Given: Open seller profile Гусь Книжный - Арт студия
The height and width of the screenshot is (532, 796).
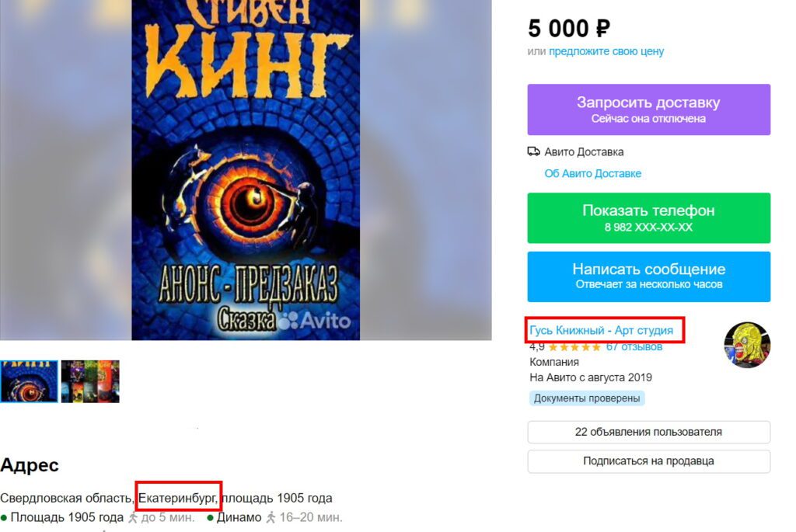Looking at the screenshot, I should (x=601, y=330).
